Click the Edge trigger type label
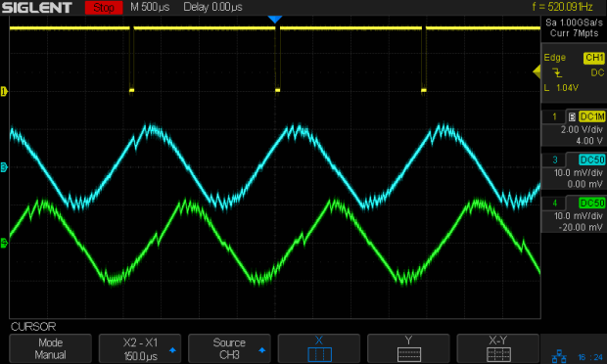Viewport: 607px width, 364px height. pos(555,58)
